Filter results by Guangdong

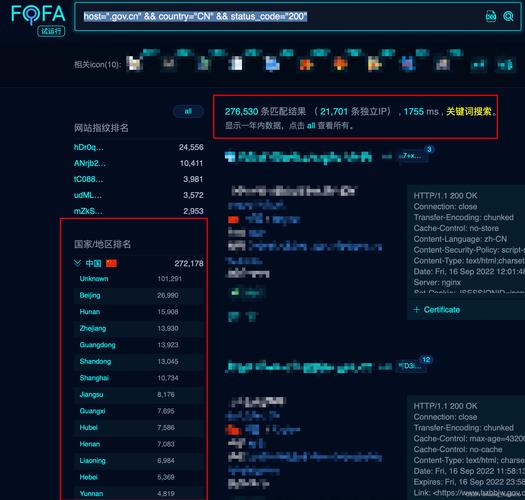coord(97,345)
